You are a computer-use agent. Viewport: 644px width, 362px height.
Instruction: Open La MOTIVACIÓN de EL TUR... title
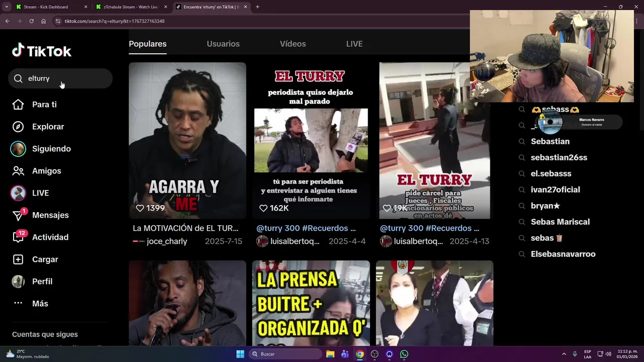[x=186, y=228]
